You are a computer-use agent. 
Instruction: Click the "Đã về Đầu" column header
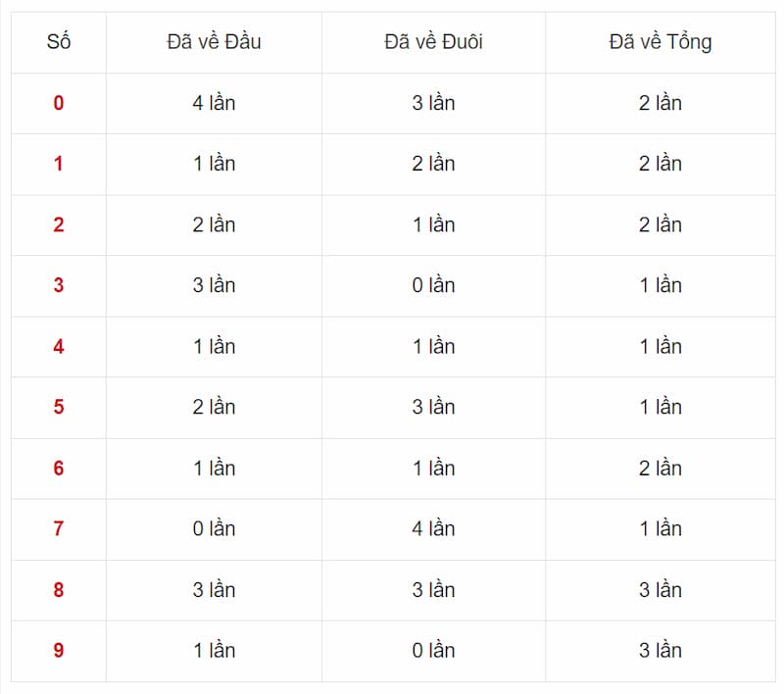coord(214,42)
